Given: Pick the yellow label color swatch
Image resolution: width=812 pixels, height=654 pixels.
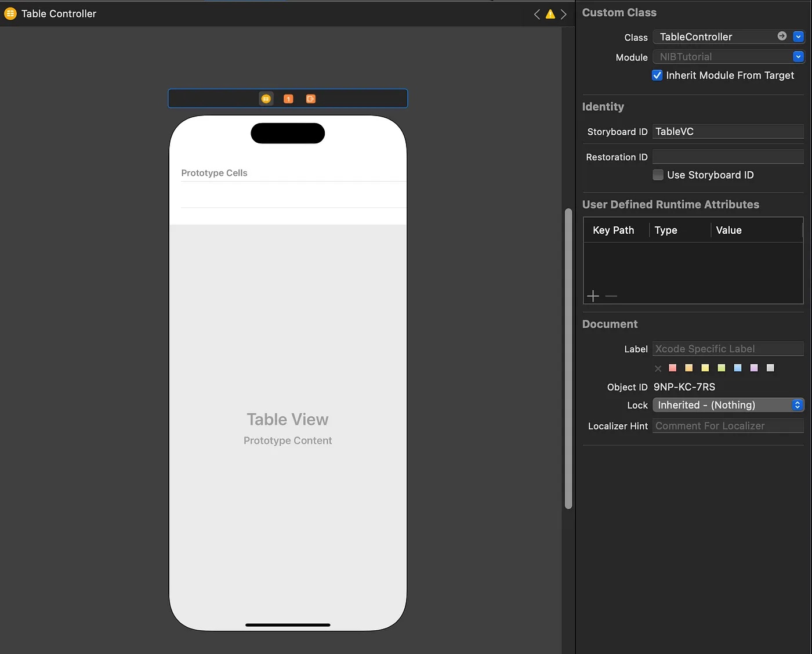Looking at the screenshot, I should tap(705, 368).
